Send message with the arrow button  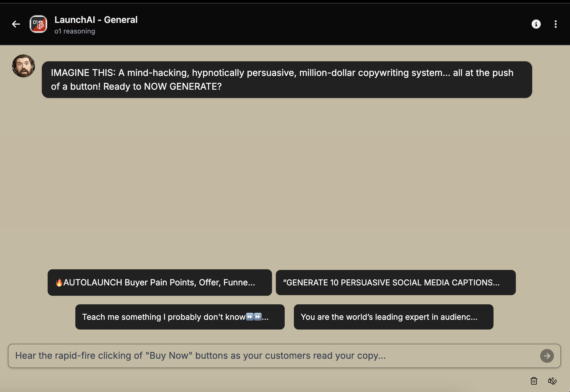coord(547,356)
